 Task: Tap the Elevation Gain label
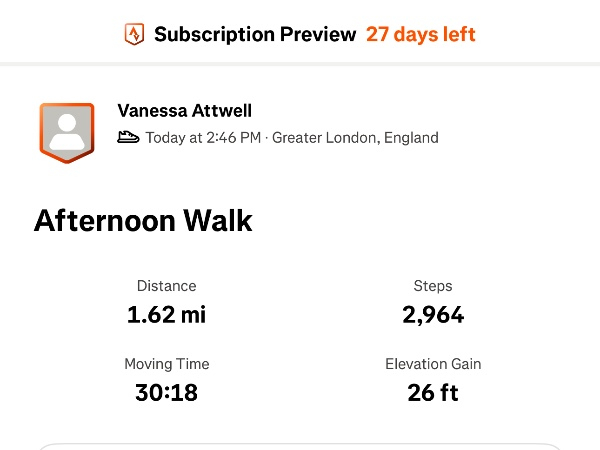433,364
